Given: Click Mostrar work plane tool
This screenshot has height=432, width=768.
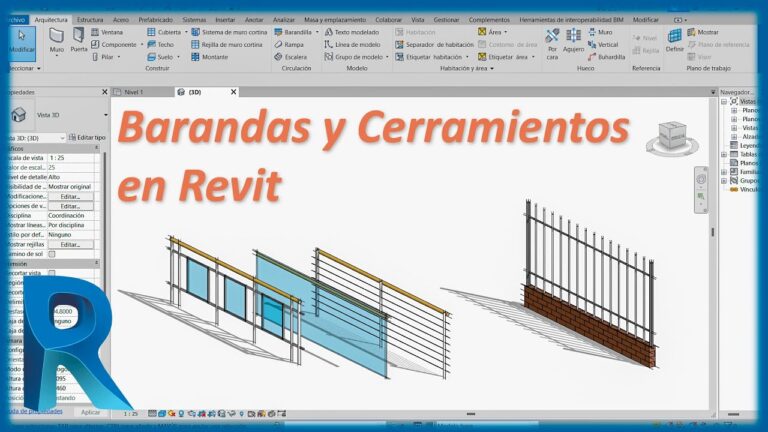Looking at the screenshot, I should pyautogui.click(x=703, y=32).
